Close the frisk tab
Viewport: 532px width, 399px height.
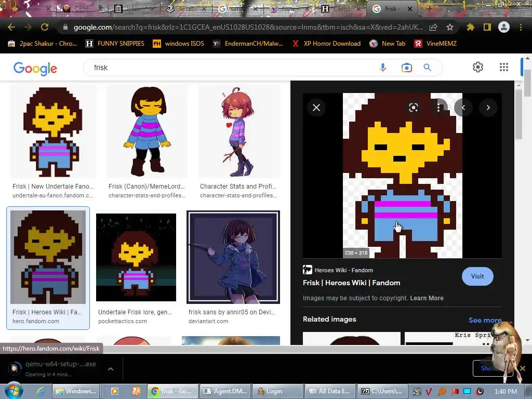(410, 9)
